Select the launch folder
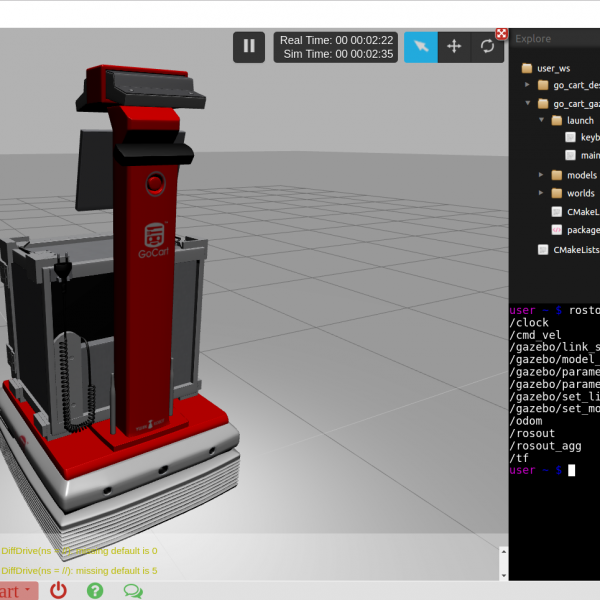Screen dimensions: 600x600 pyautogui.click(x=573, y=121)
